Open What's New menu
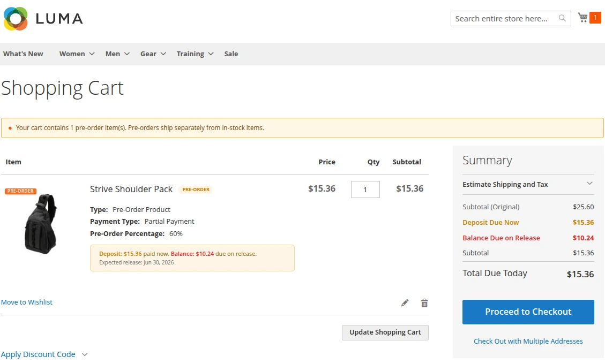605x364 pixels. [x=23, y=54]
